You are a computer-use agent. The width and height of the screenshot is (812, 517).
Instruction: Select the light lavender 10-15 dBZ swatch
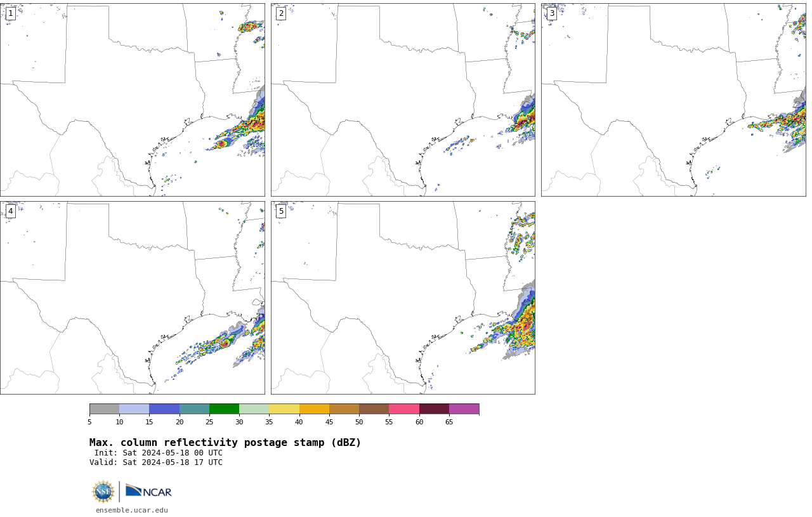coord(134,409)
